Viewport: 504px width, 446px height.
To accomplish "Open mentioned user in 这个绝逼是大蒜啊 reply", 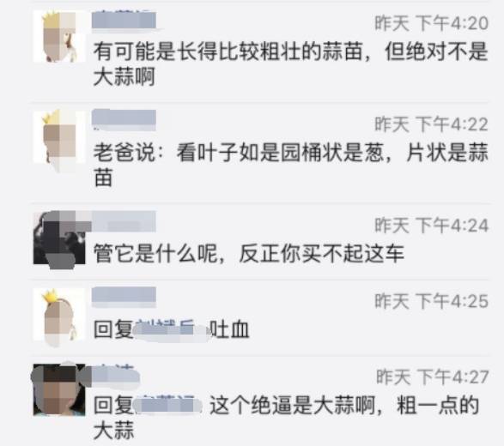I will (167, 405).
